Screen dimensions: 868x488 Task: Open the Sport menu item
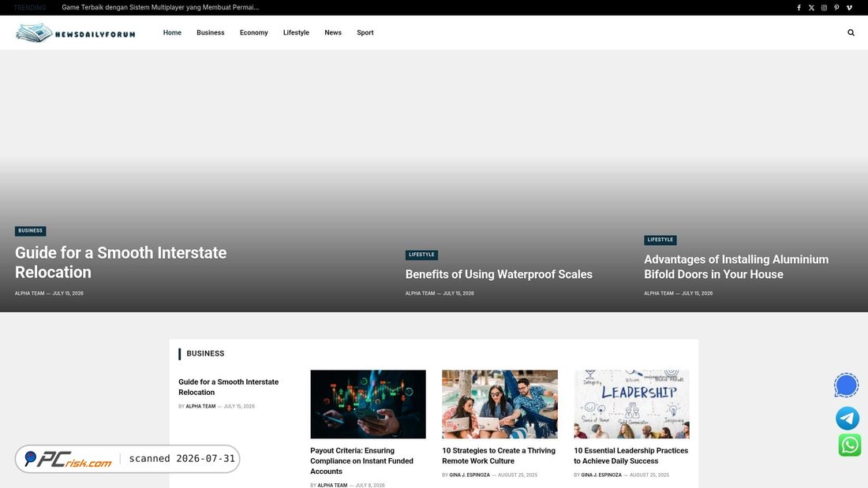[365, 32]
